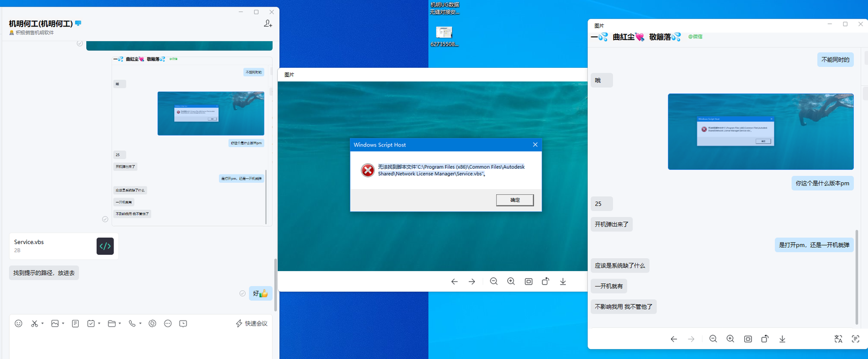Download the image from right viewer
The height and width of the screenshot is (359, 868).
[x=782, y=339]
